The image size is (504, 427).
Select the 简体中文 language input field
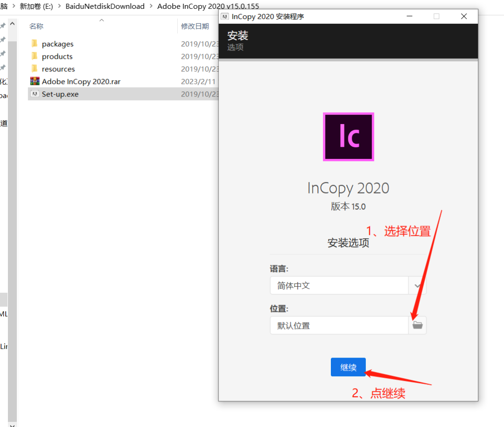pos(339,285)
